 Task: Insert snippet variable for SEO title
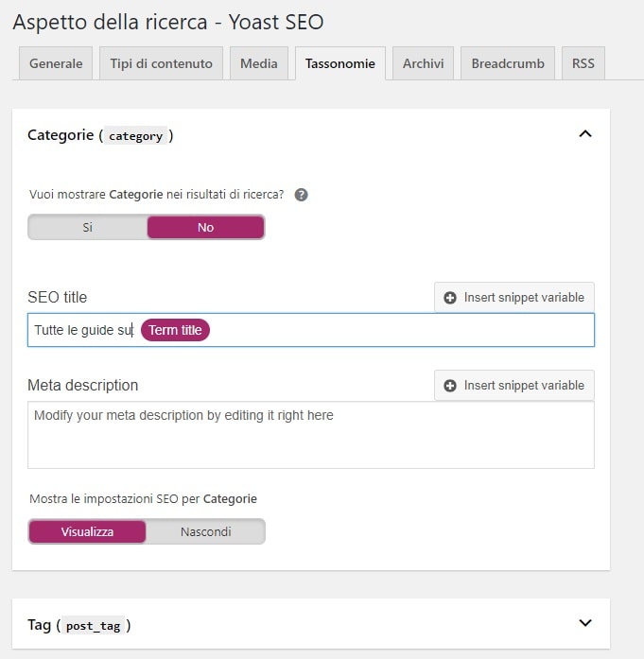pos(514,298)
